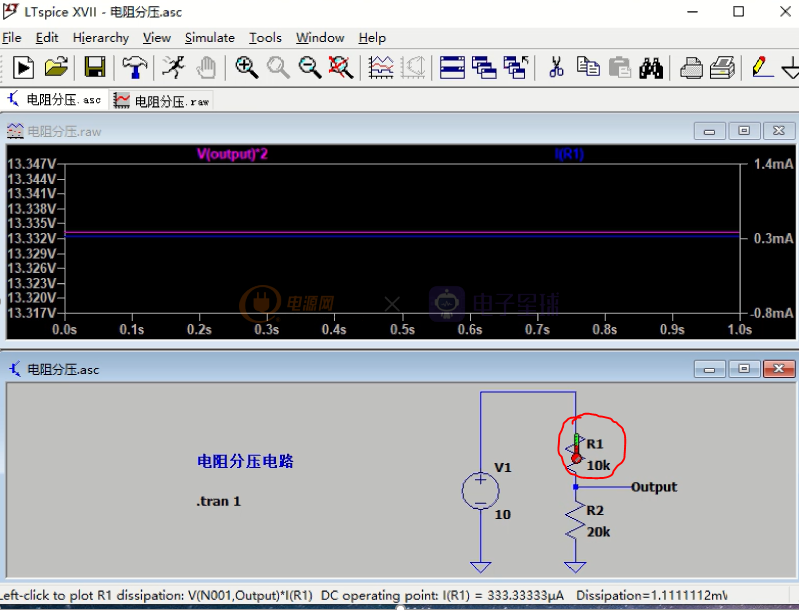Click the Zoom In magnifier icon
This screenshot has width=799, height=610.
point(246,68)
